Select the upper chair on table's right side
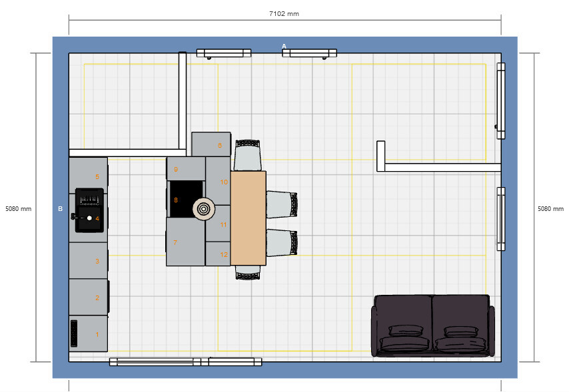Viewport: 569px width, 392px height. [282, 204]
